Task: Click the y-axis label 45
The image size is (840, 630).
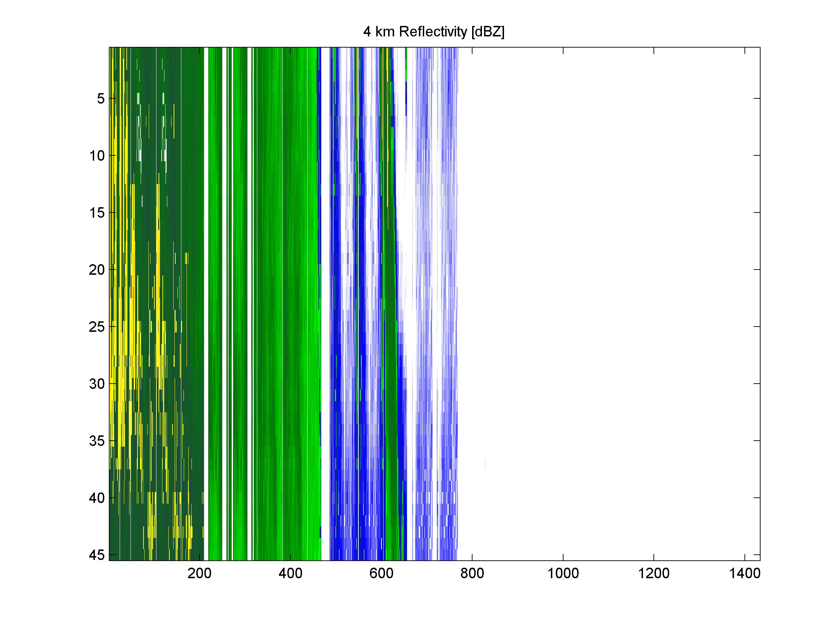Action: click(x=97, y=555)
